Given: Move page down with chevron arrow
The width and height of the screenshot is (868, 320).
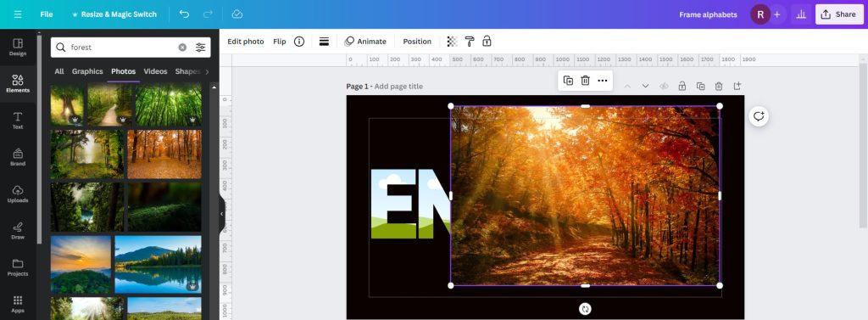Looking at the screenshot, I should coord(645,87).
